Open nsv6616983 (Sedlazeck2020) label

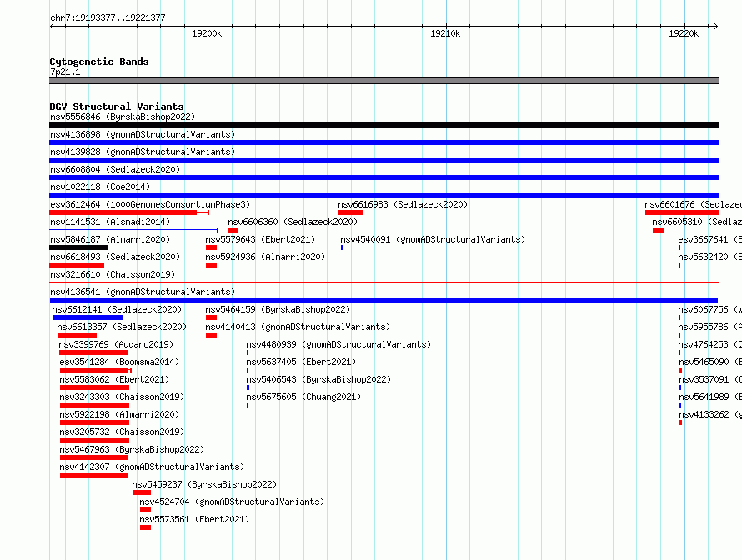pyautogui.click(x=403, y=204)
